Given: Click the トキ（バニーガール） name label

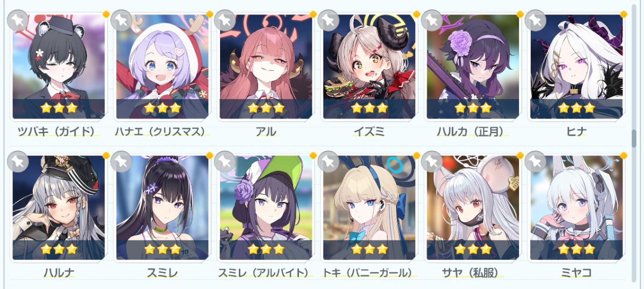Looking at the screenshot, I should (369, 272).
